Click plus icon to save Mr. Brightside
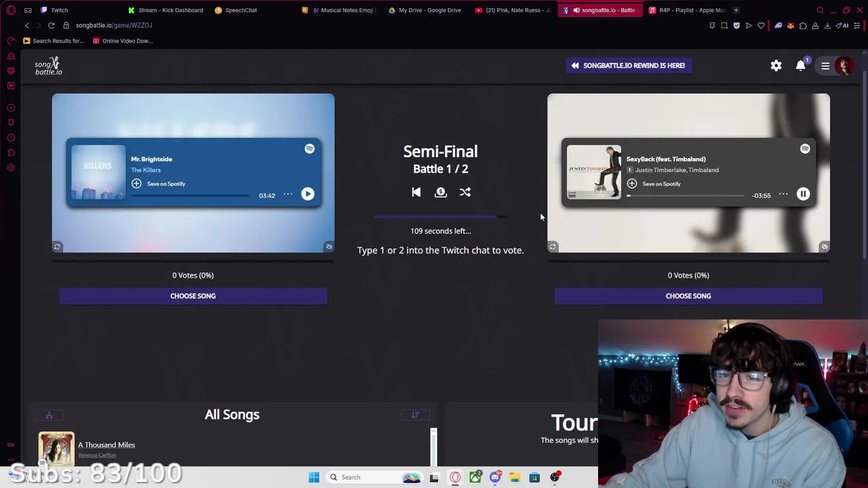The width and height of the screenshot is (868, 488). click(x=136, y=184)
